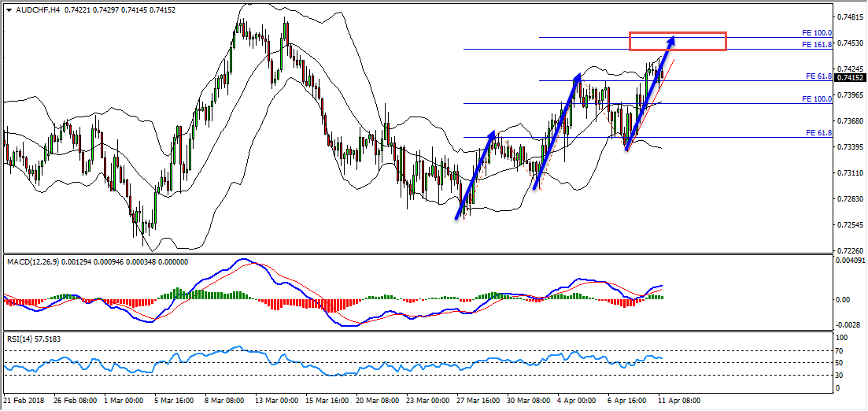Click the 0.72545 price axis label
Image resolution: width=868 pixels, height=411 pixels.
850,224
